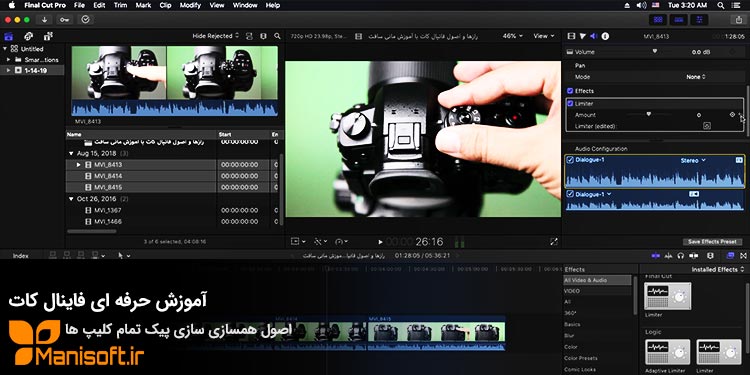Toggle the headphones solo icon

pos(681,256)
